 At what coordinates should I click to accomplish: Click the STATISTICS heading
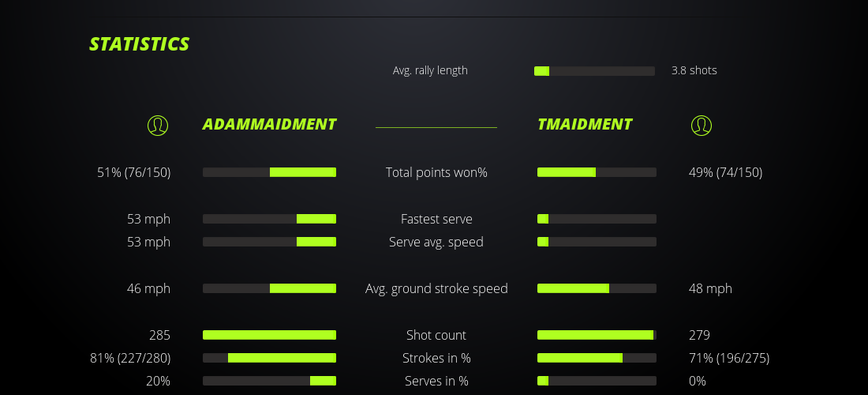140,44
